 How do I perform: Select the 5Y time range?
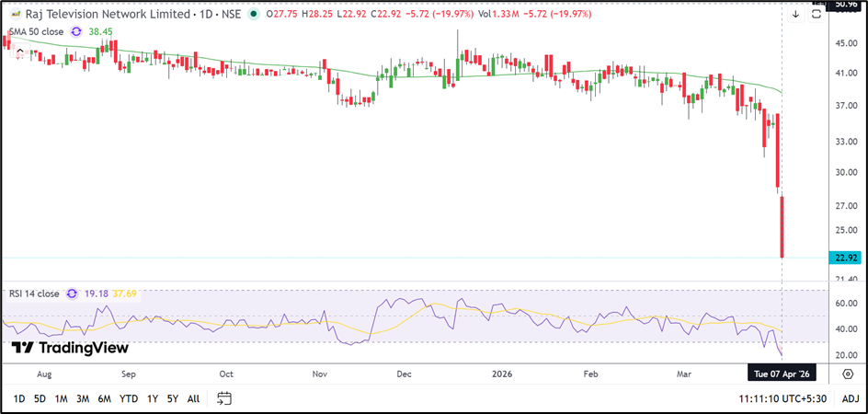click(x=172, y=398)
